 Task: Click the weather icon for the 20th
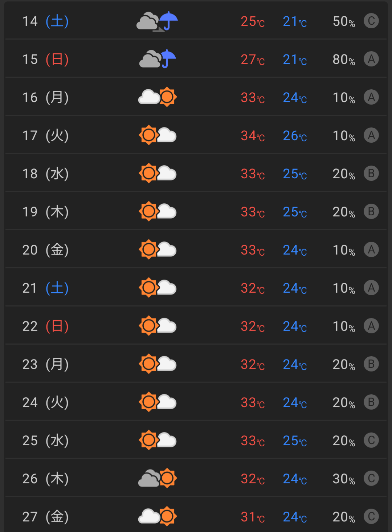157,250
